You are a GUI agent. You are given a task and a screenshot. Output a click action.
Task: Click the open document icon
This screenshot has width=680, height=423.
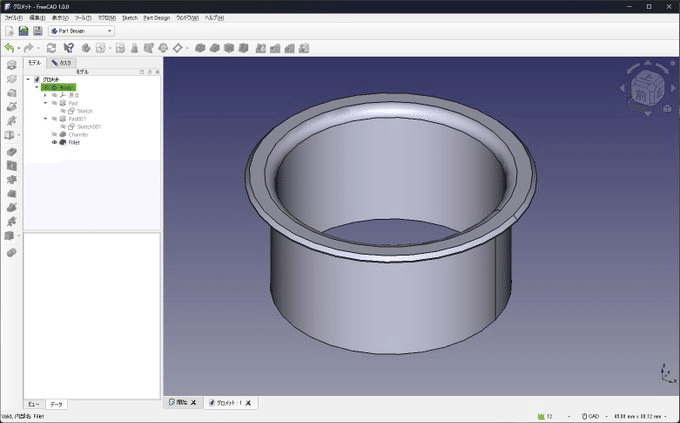[23, 31]
